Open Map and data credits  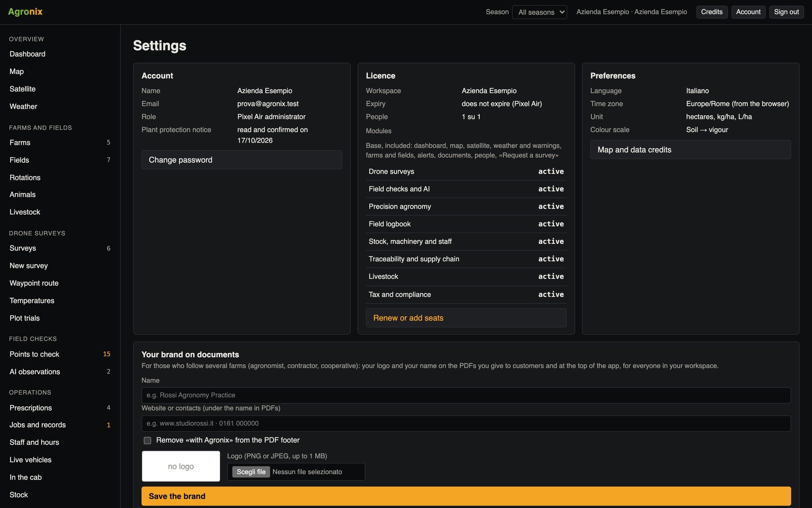(x=691, y=149)
